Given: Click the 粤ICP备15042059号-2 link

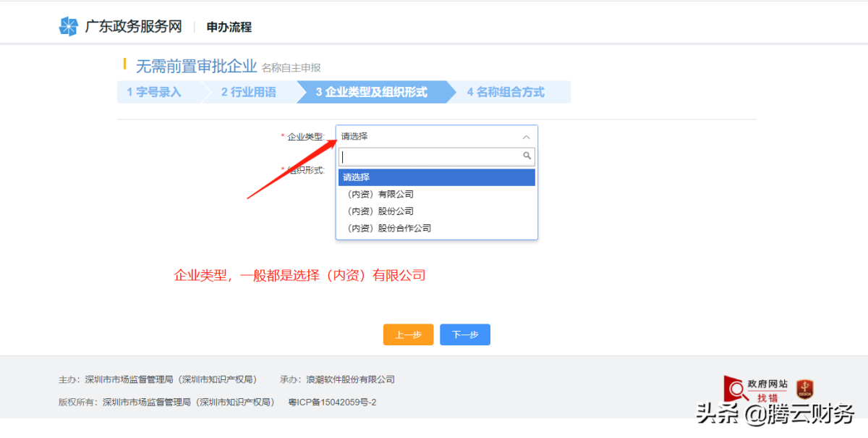Looking at the screenshot, I should (332, 402).
